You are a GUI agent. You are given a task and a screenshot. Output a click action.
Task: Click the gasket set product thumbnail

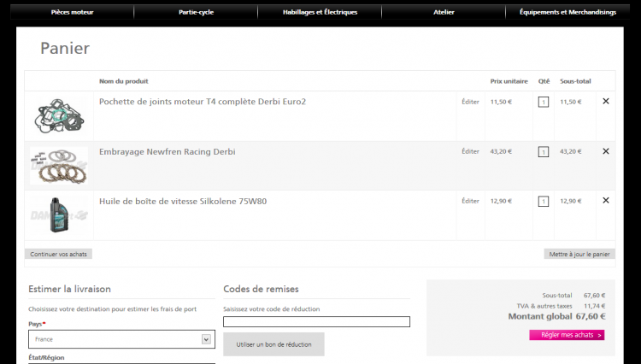[x=59, y=116]
